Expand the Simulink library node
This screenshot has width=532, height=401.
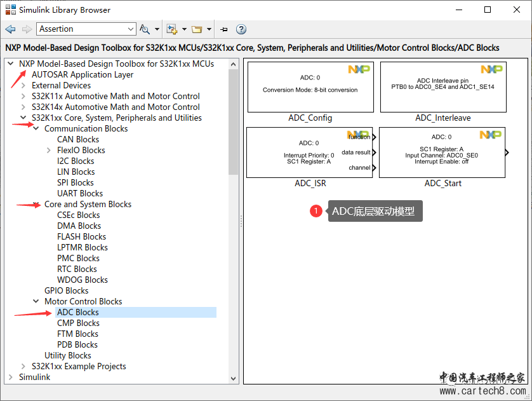point(11,377)
